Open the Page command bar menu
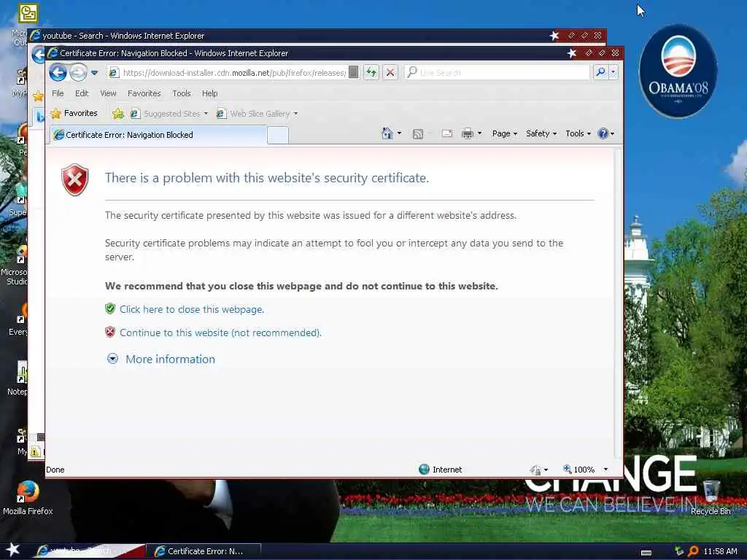This screenshot has width=747, height=560. (x=505, y=134)
